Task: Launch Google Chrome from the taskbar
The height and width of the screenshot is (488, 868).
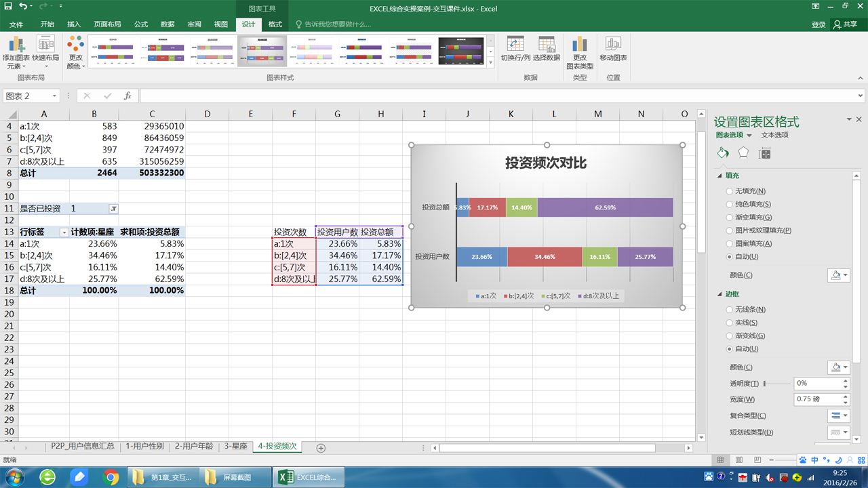Action: point(111,477)
